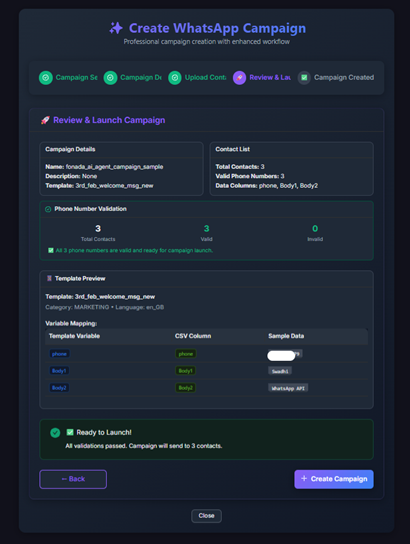Click the blue Body2 template variable tag
410x544 pixels.
[x=59, y=388]
